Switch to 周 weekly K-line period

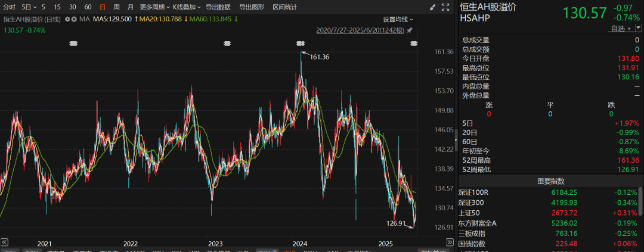[x=116, y=7]
